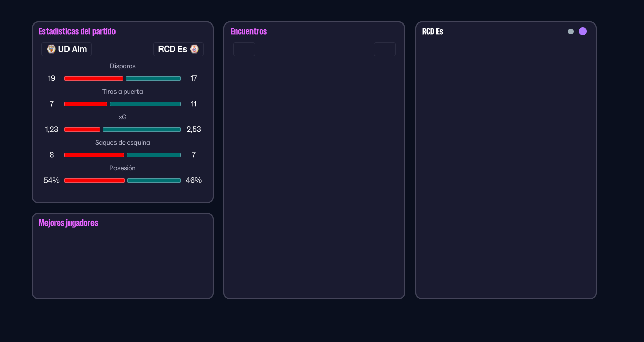Click the RCD Es team crest icon
The image size is (644, 342).
(x=194, y=49)
